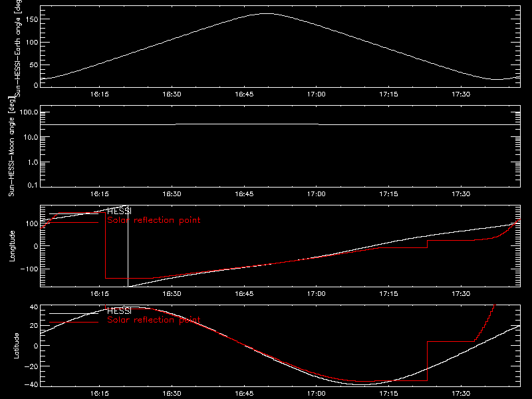Click Solar reflection point legend in Latitude plot
This screenshot has width=532, height=399.
(x=154, y=320)
